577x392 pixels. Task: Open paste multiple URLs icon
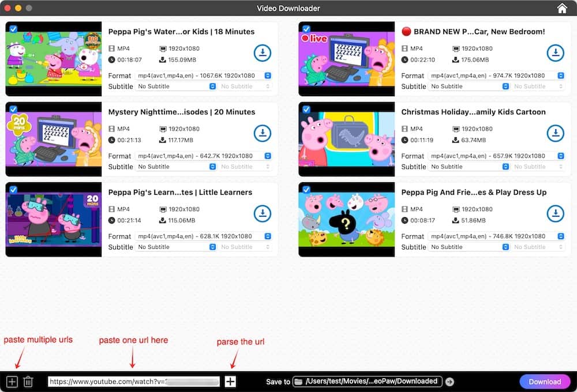12,382
